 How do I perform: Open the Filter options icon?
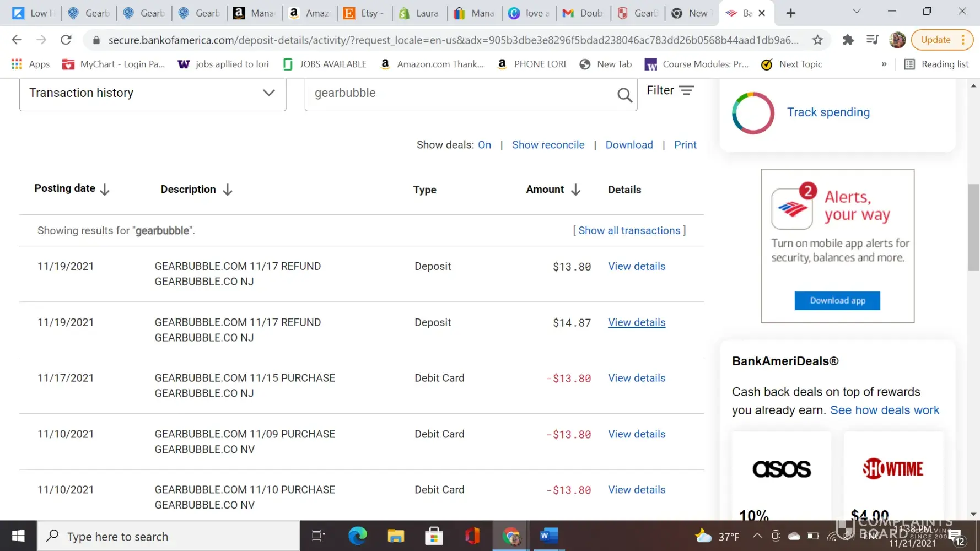click(686, 90)
